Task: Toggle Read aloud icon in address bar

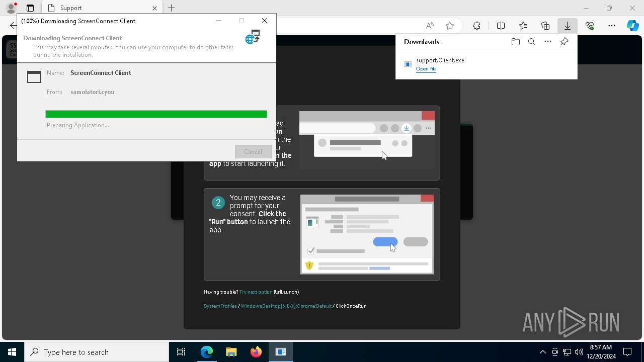Action: [x=430, y=26]
